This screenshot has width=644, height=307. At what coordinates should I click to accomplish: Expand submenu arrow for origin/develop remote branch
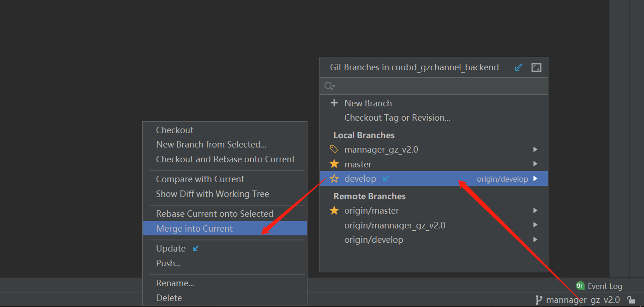535,239
